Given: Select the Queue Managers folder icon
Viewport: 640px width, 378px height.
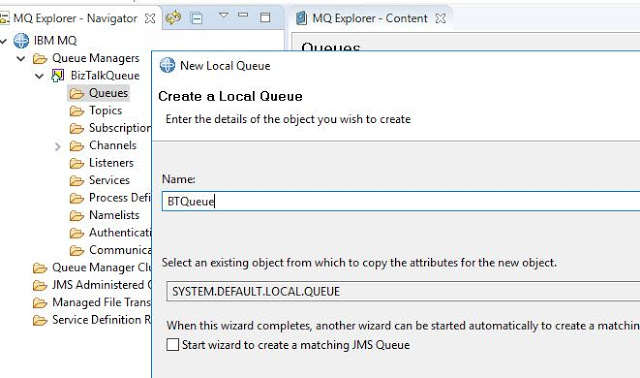Looking at the screenshot, I should (40, 59).
